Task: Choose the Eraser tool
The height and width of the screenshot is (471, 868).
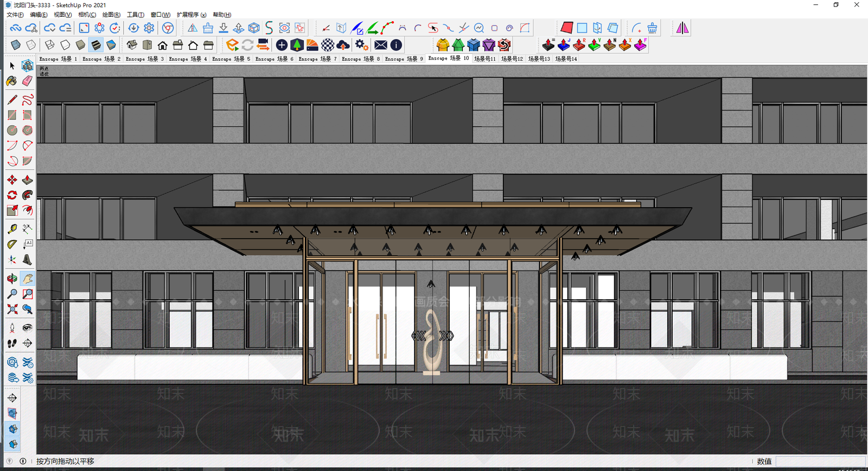Action: 27,81
